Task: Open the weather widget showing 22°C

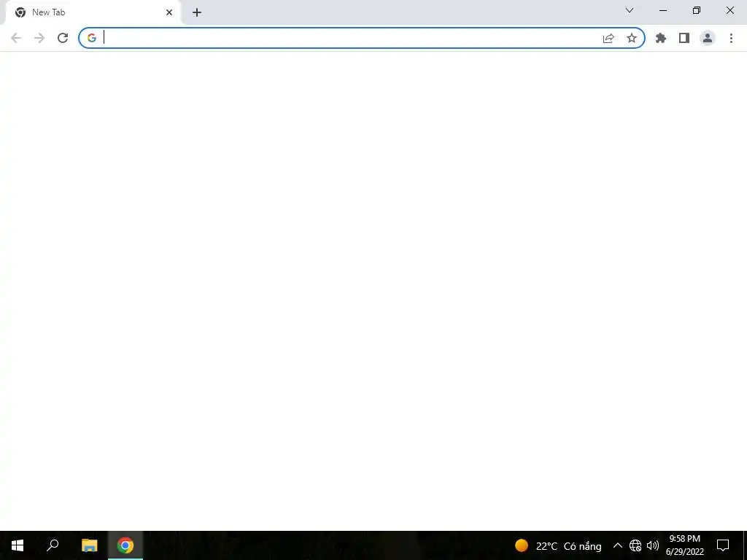Action: click(558, 545)
